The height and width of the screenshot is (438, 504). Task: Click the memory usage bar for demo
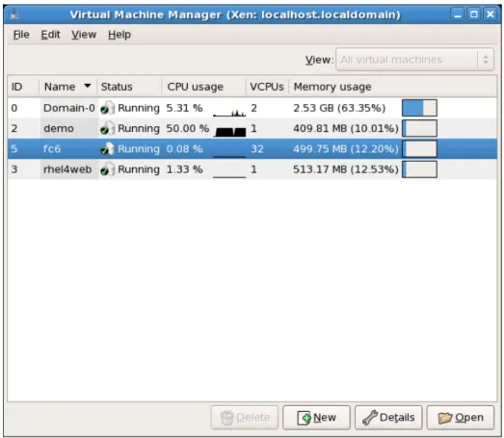[x=419, y=128]
